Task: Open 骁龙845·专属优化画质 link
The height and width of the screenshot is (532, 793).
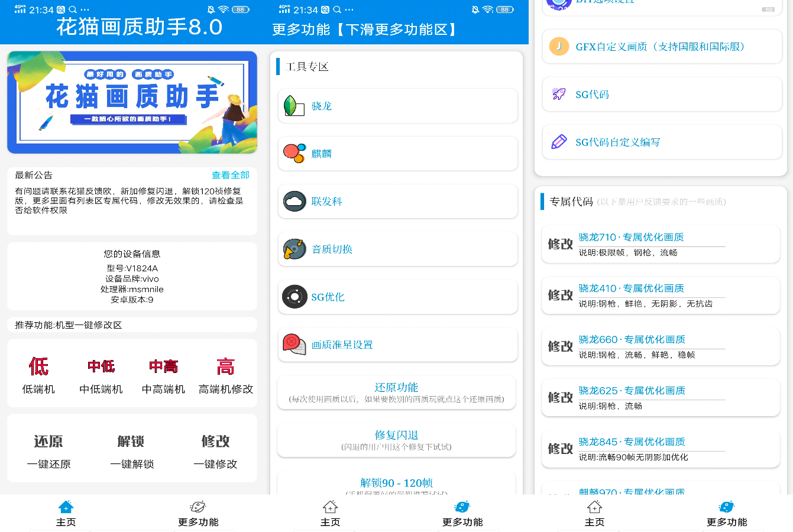Action: [x=632, y=442]
